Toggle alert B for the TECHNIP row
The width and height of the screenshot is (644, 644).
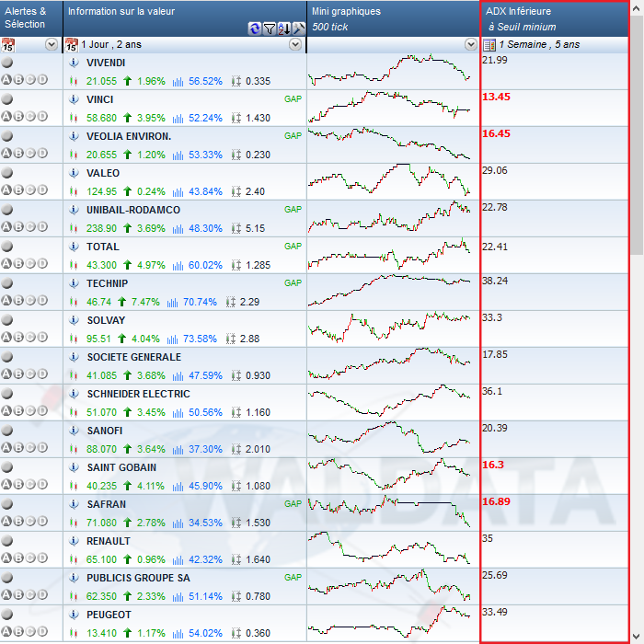coord(18,300)
